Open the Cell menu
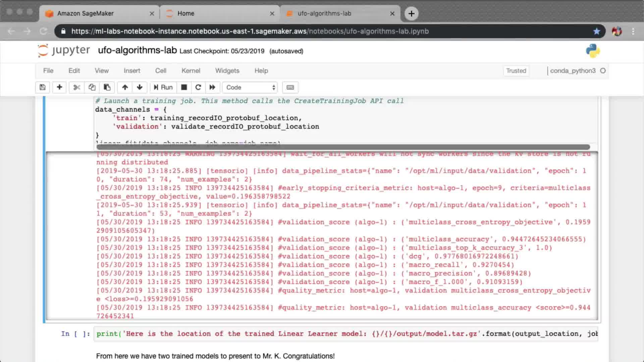644x362 pixels. pos(161,71)
